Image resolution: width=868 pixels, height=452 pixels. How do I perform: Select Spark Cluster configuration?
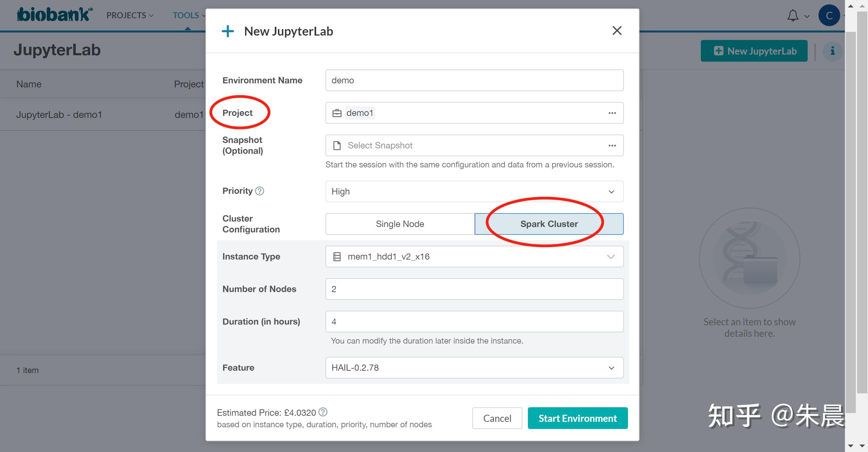click(549, 224)
